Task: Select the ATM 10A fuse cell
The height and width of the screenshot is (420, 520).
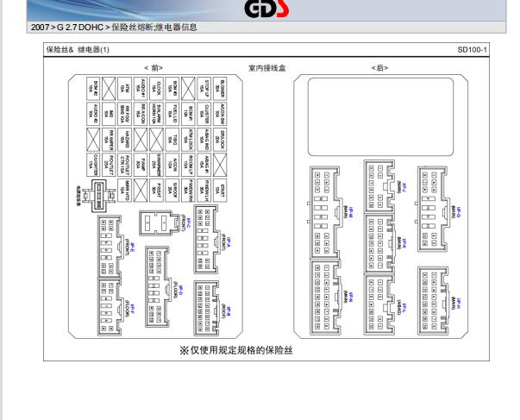Action: coord(124,89)
